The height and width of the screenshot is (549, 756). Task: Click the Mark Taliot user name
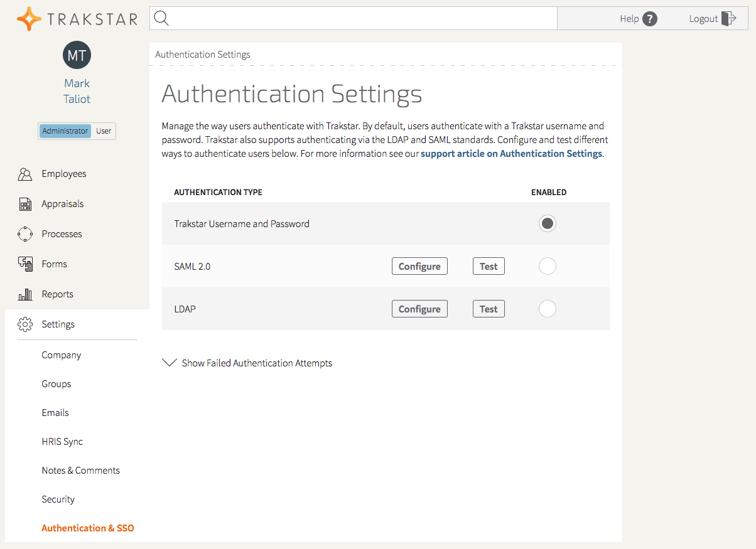tap(77, 91)
